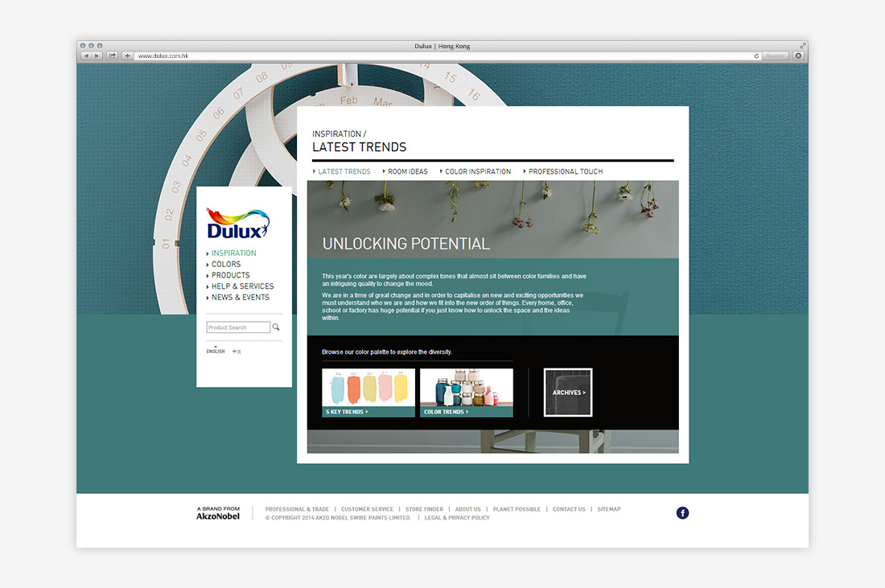Click the product search magnifier icon

(x=275, y=327)
